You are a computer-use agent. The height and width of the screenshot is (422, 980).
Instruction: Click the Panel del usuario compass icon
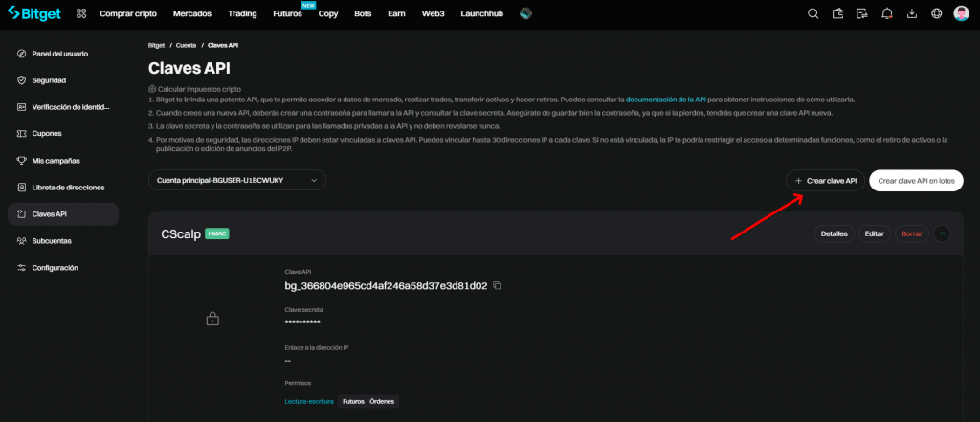(x=21, y=54)
